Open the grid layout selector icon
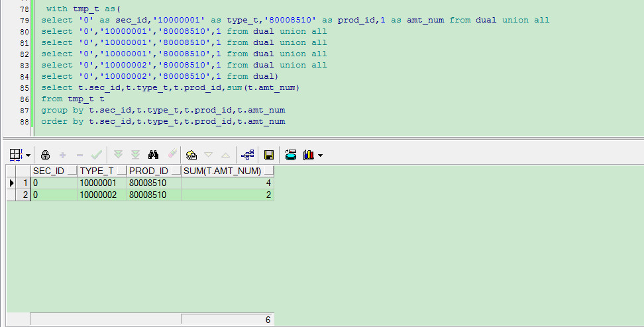 [16, 155]
